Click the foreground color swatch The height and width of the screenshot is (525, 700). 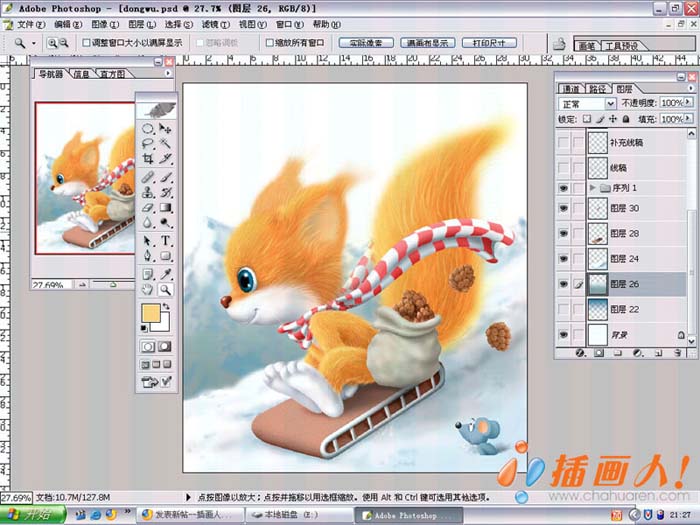point(150,313)
